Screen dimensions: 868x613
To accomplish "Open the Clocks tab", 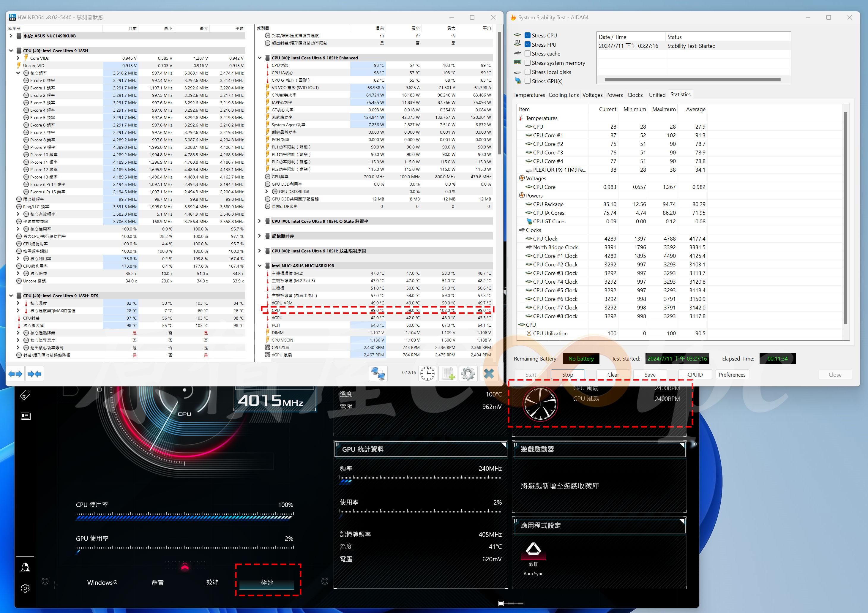I will pyautogui.click(x=635, y=95).
